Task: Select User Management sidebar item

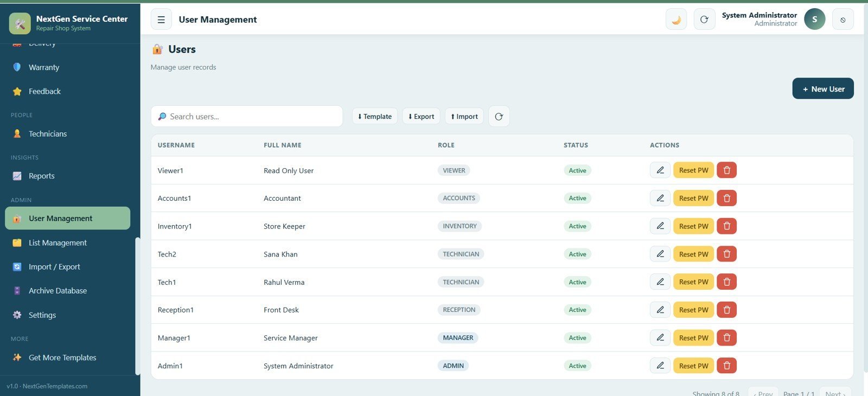Action: (x=67, y=218)
